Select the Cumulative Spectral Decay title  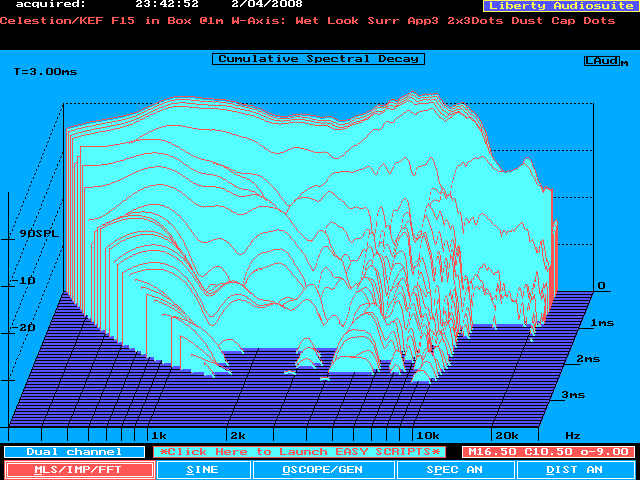[x=318, y=59]
